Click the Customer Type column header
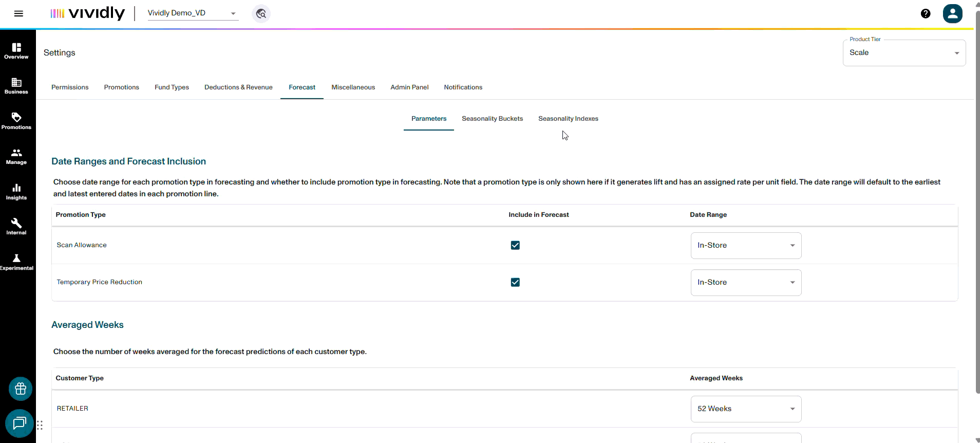This screenshot has height=443, width=980. (x=80, y=378)
